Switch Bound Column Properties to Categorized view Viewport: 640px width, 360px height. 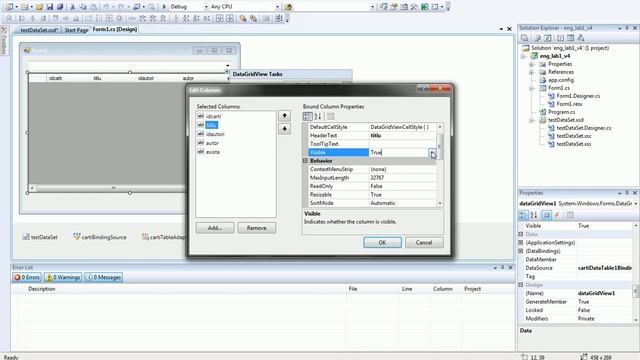307,117
